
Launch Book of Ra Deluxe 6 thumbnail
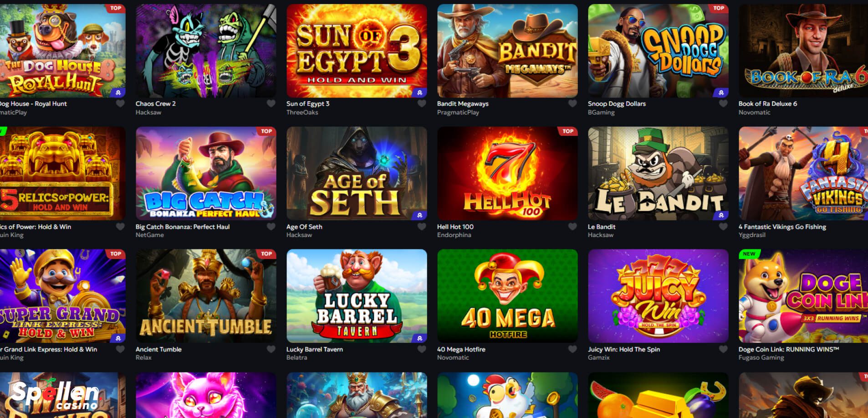pyautogui.click(x=803, y=51)
